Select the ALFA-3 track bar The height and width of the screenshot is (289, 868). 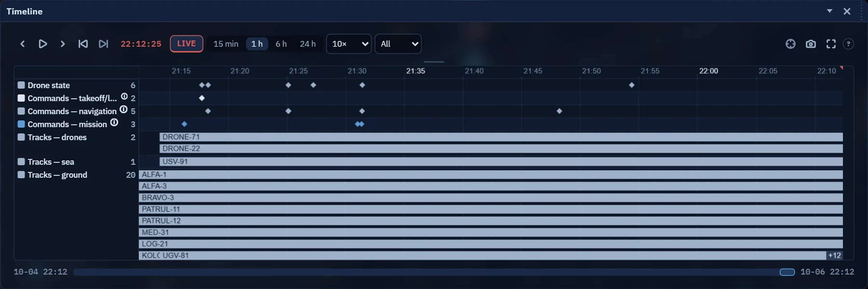point(491,186)
